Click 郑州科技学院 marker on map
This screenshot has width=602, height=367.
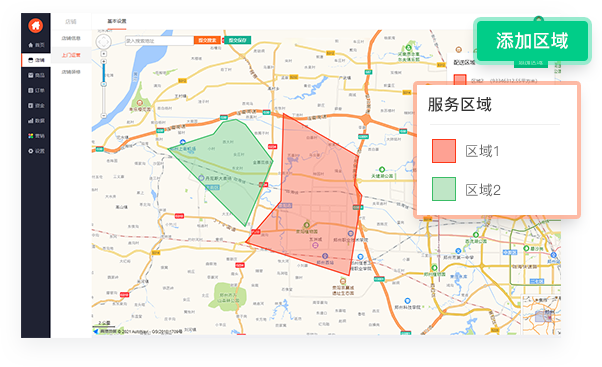click(408, 301)
